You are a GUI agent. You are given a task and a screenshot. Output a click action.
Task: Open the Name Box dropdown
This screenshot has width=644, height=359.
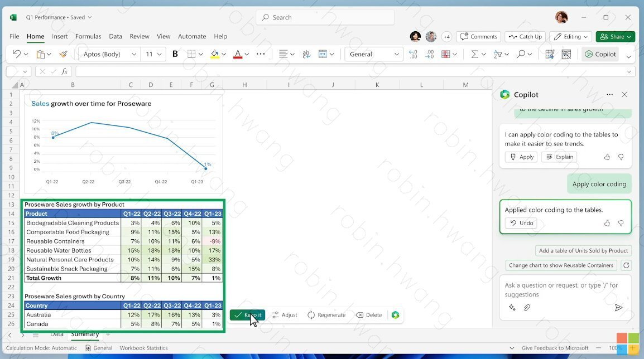tap(25, 71)
